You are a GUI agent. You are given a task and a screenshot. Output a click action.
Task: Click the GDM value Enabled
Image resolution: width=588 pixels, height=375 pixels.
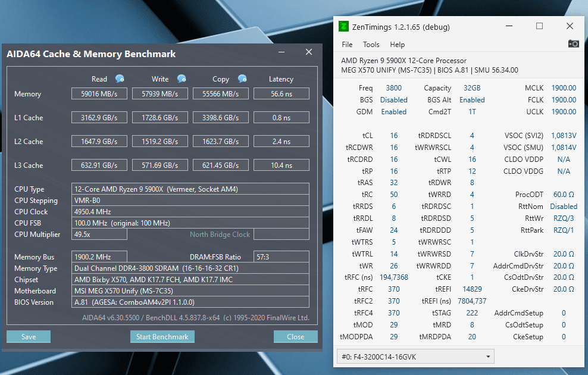tap(394, 112)
